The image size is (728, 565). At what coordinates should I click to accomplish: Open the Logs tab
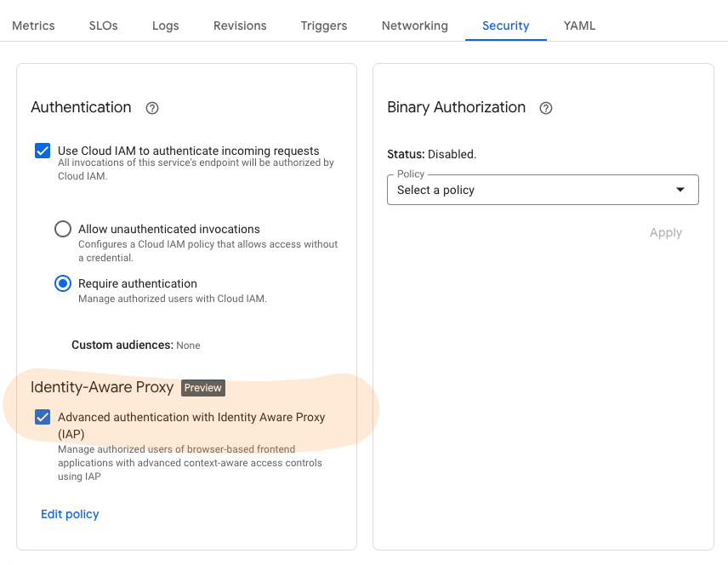(x=165, y=26)
